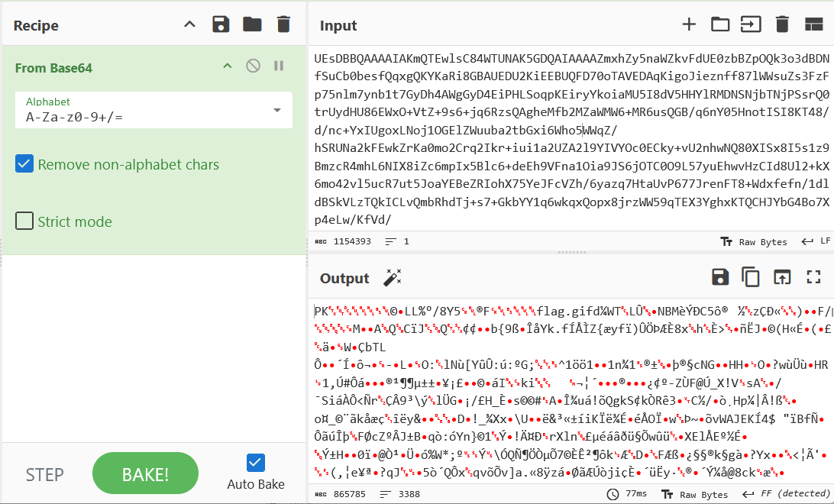Screen dimensions: 834x504
Task: Change Input end-of-line sequence LF
Action: (816, 242)
